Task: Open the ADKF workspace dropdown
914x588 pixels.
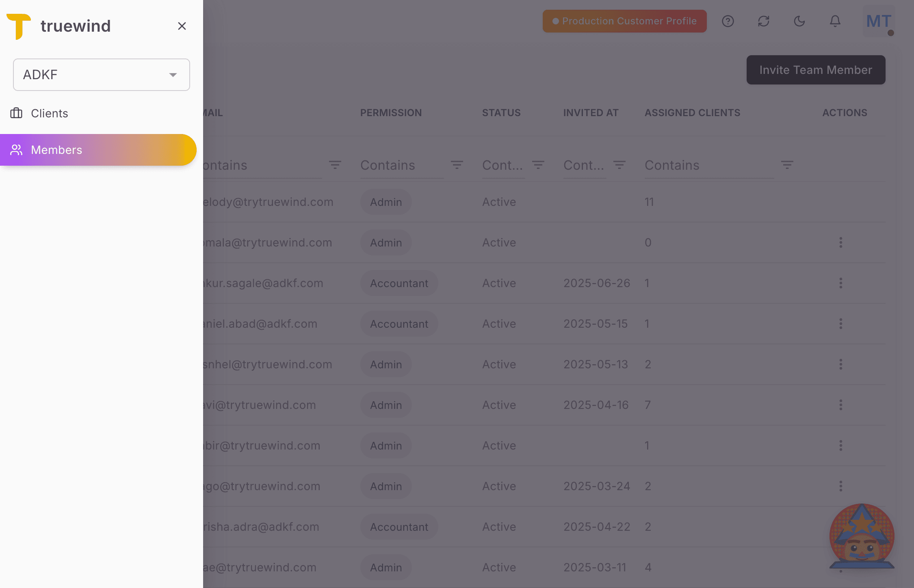Action: point(101,75)
